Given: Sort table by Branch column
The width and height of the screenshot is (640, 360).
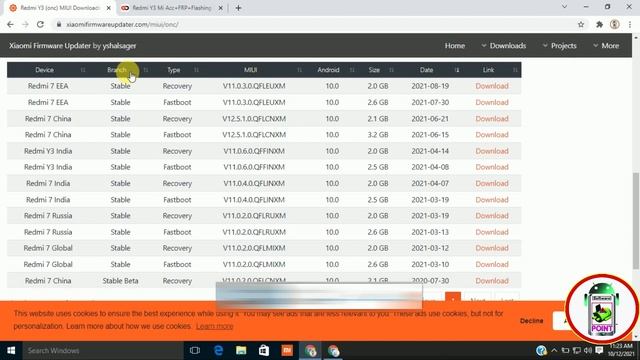Looking at the screenshot, I should tap(120, 70).
